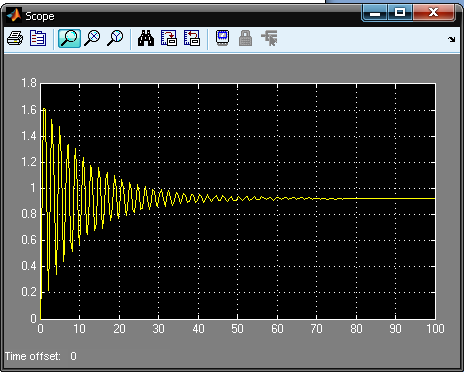The height and width of the screenshot is (372, 464).
Task: Minimize the Scope window
Action: [x=375, y=13]
